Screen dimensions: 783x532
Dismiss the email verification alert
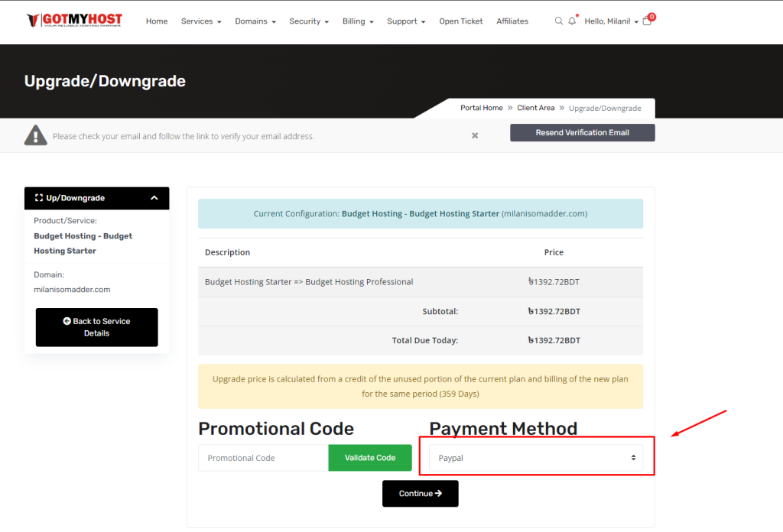(x=475, y=135)
